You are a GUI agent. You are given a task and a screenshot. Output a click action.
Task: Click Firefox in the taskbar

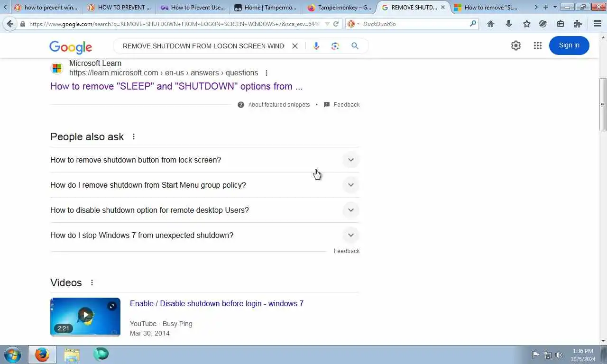(x=42, y=355)
